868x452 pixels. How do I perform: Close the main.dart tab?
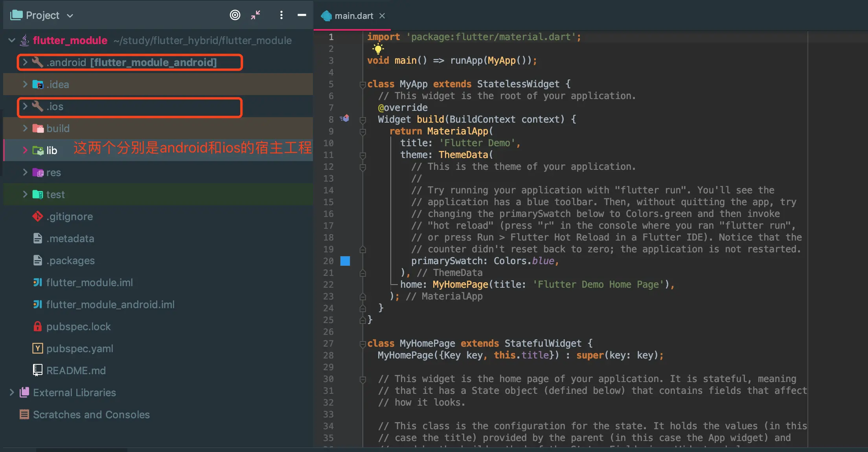tap(382, 16)
